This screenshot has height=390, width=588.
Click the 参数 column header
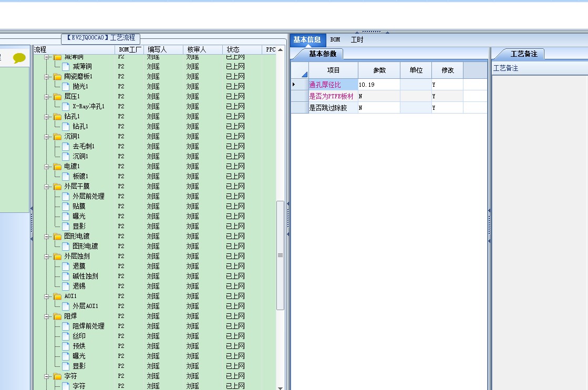click(x=379, y=70)
